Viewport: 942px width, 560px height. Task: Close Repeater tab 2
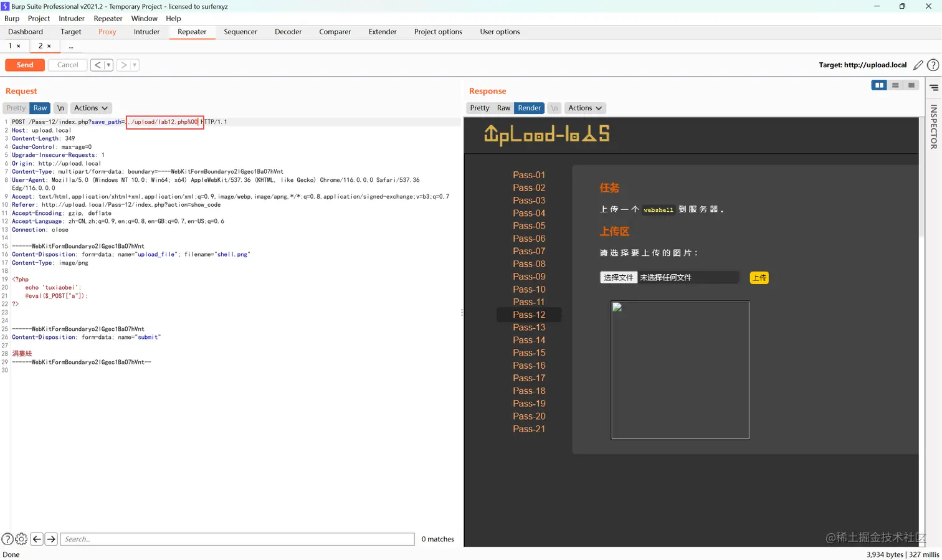[x=49, y=46]
